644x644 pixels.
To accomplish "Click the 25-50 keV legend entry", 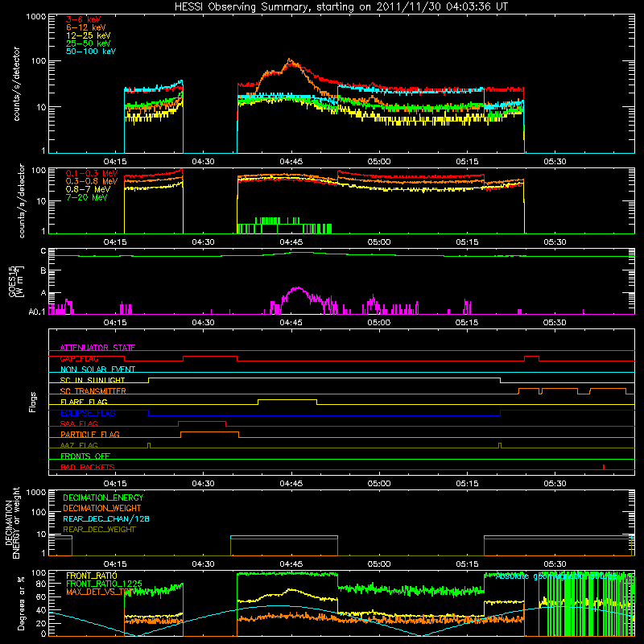I will (x=89, y=43).
